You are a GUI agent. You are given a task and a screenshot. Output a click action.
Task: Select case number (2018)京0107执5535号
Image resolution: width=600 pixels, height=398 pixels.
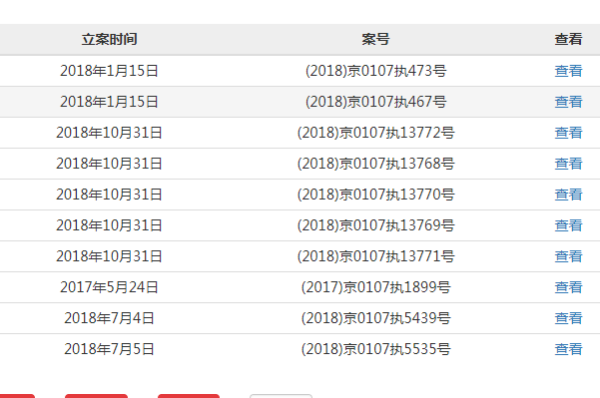pyautogui.click(x=375, y=349)
